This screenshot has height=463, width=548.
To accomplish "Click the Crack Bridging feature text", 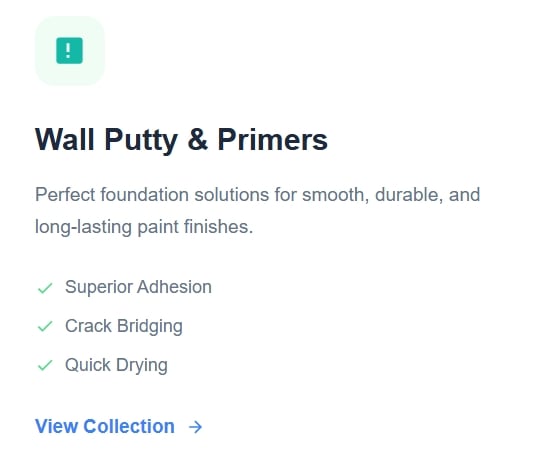I will coord(124,326).
